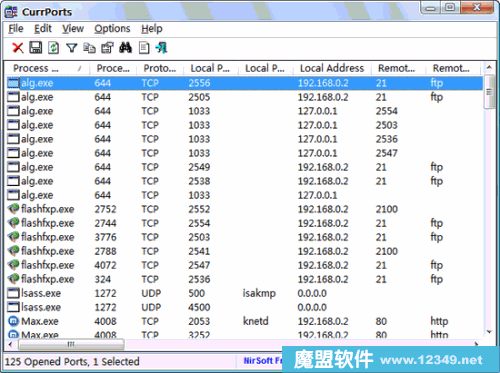Click the horizontal scrollbar right arrow
Viewport: 500px width, 373px height.
[477, 344]
